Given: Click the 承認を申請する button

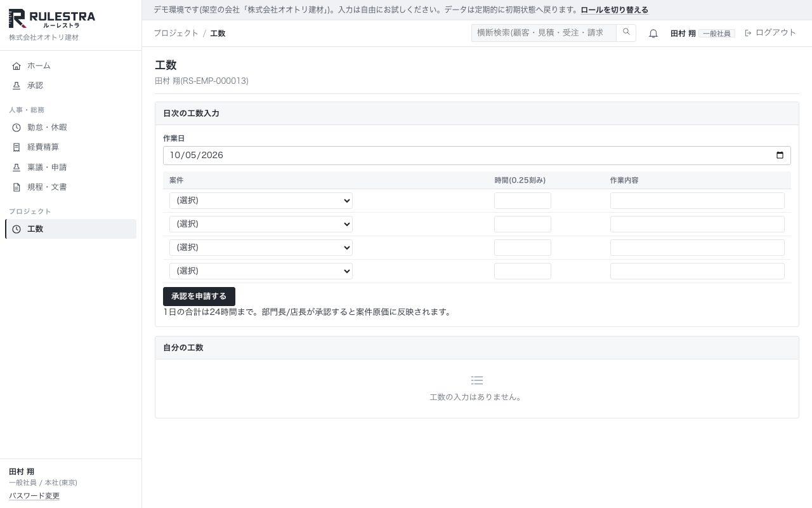Looking at the screenshot, I should point(199,297).
